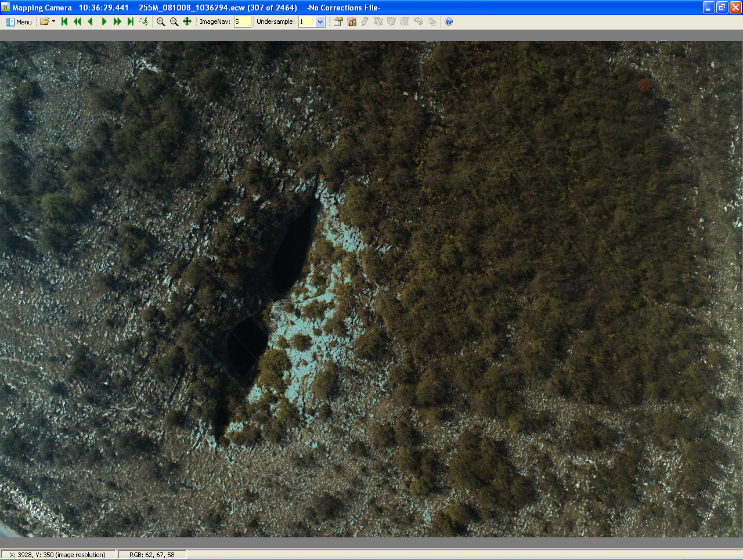
Task: Skip forward multiple images with double-right arrow
Action: point(117,21)
